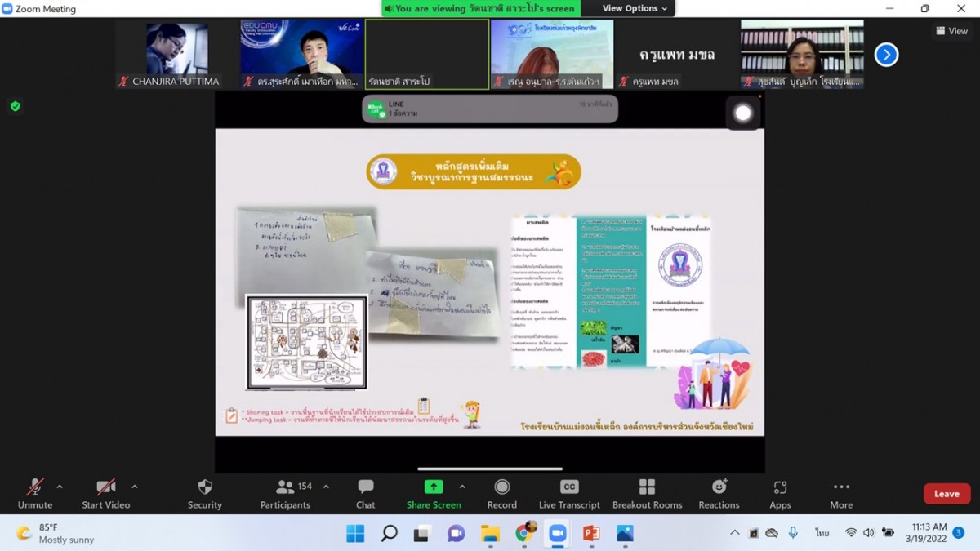Open the View Options dropdown
This screenshot has width=980, height=551.
(635, 8)
